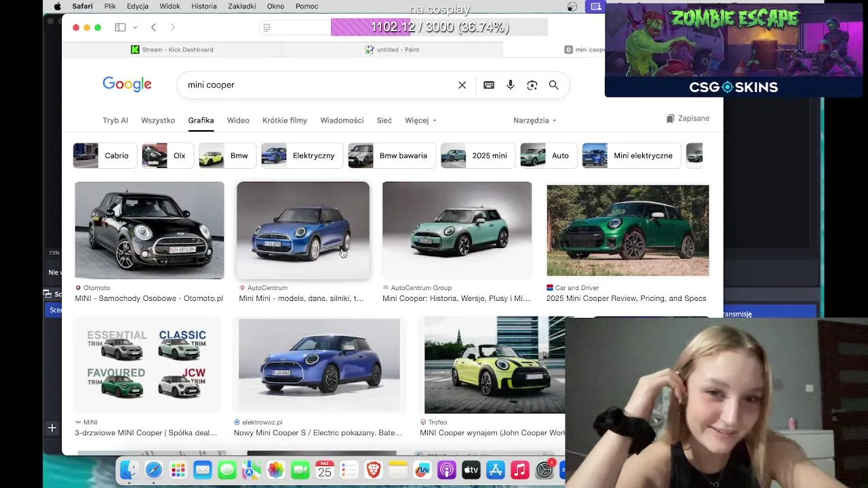Filter images by Cabrio chip
The width and height of the screenshot is (868, 488).
[105, 156]
